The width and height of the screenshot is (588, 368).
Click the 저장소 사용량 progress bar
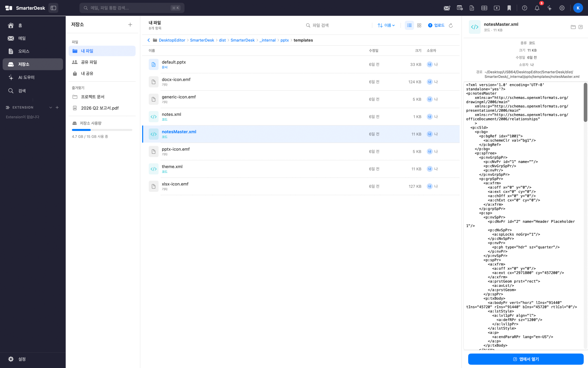click(x=102, y=130)
